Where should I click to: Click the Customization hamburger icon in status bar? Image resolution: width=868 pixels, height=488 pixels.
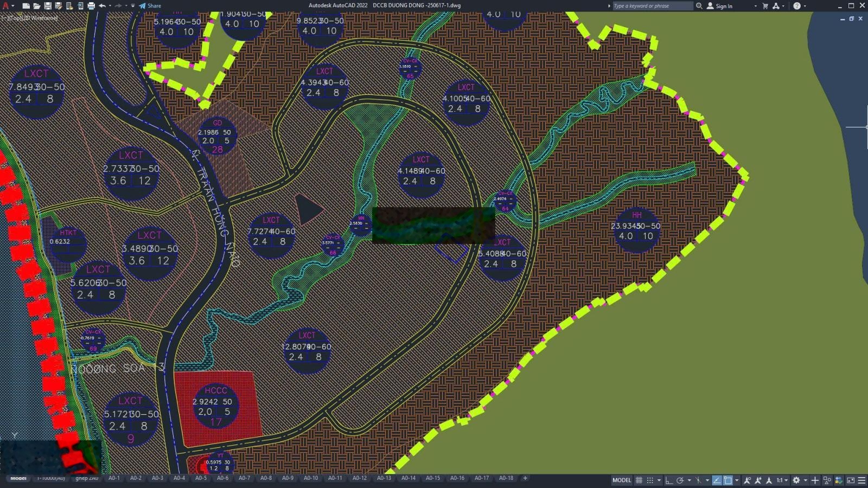point(861,480)
